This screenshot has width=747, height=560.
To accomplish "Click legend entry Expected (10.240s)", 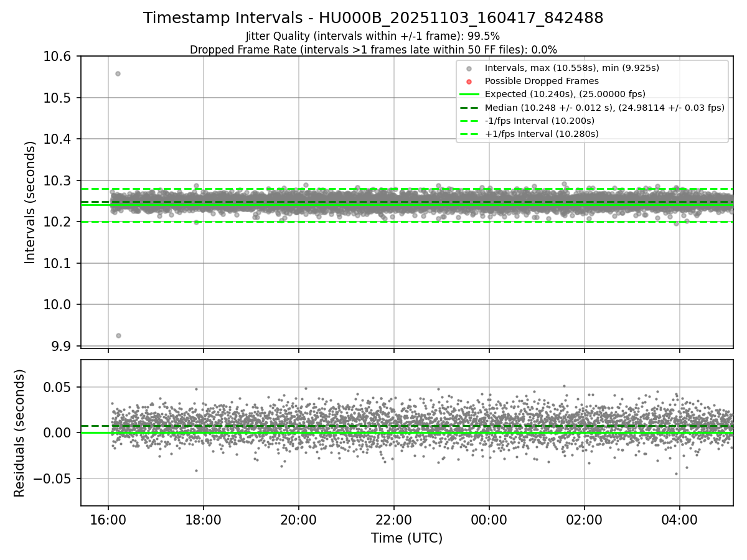I will pyautogui.click(x=565, y=94).
